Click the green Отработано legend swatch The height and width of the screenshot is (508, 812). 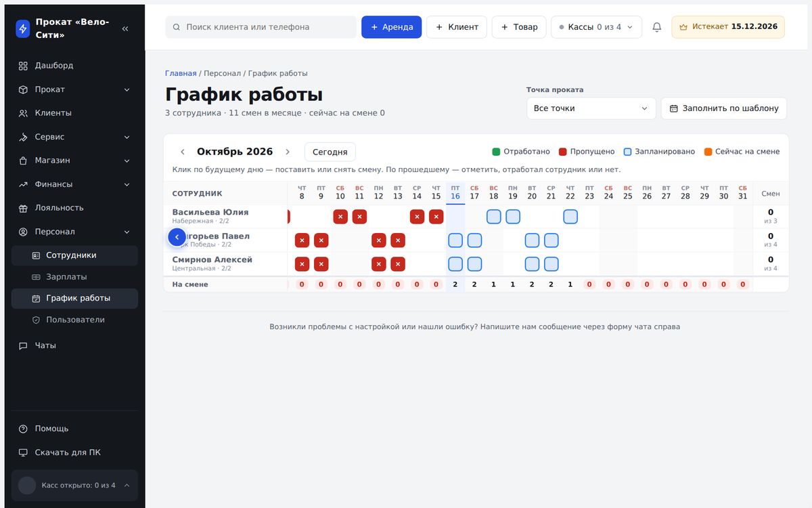coord(496,152)
